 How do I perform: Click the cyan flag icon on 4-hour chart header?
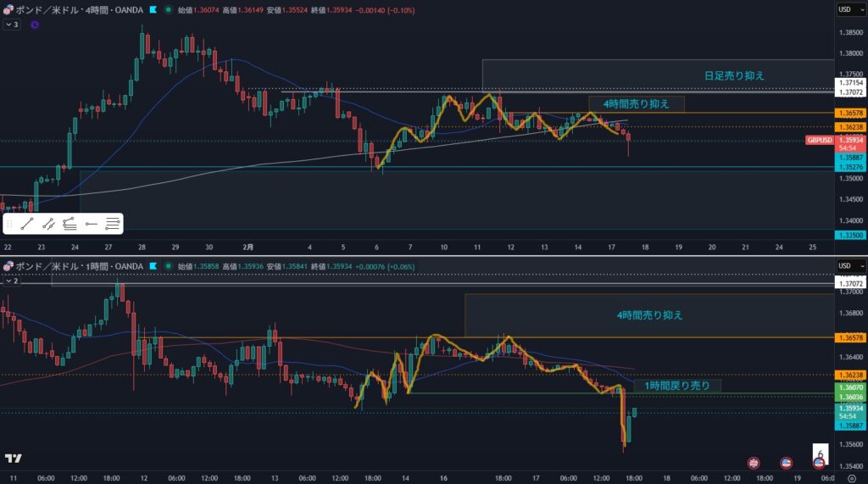pos(153,9)
